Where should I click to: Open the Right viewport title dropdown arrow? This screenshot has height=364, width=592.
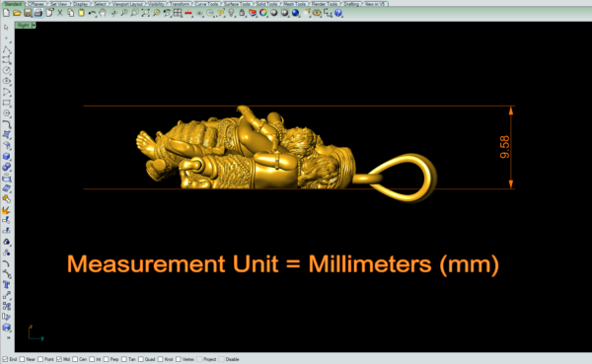pyautogui.click(x=34, y=25)
